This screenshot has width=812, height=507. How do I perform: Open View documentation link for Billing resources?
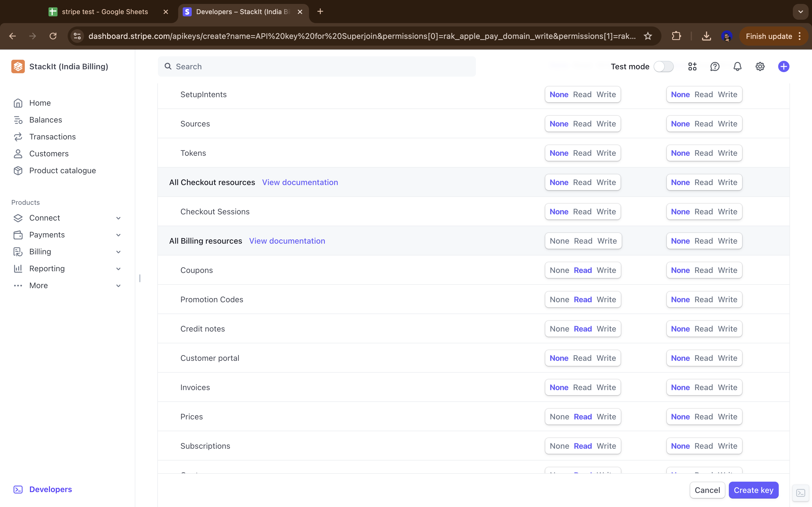[x=287, y=241]
